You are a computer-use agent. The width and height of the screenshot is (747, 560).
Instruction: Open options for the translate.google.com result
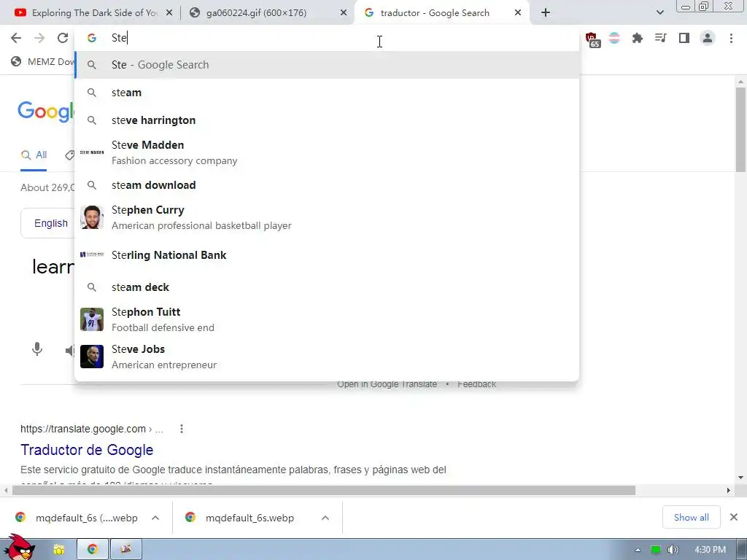[182, 429]
